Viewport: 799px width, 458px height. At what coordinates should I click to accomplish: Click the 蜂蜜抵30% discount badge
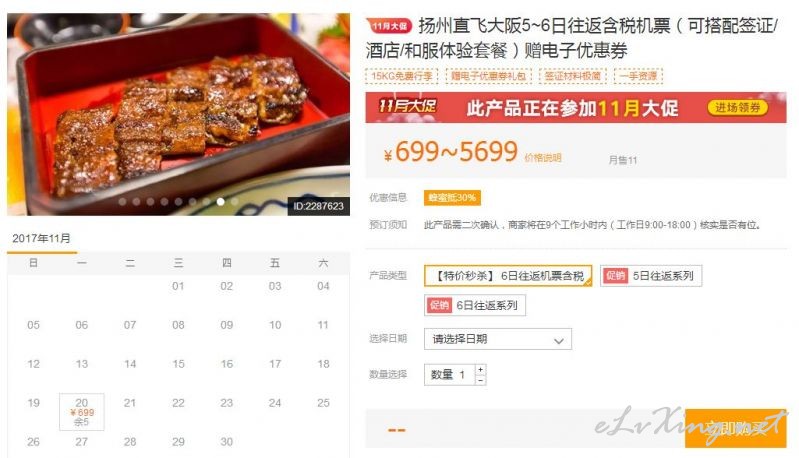(452, 198)
